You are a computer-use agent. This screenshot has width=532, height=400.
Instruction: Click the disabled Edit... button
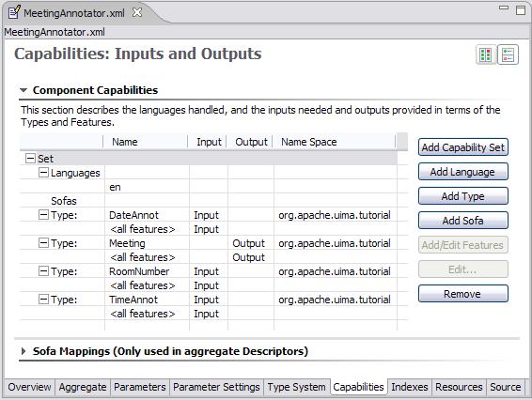[463, 269]
